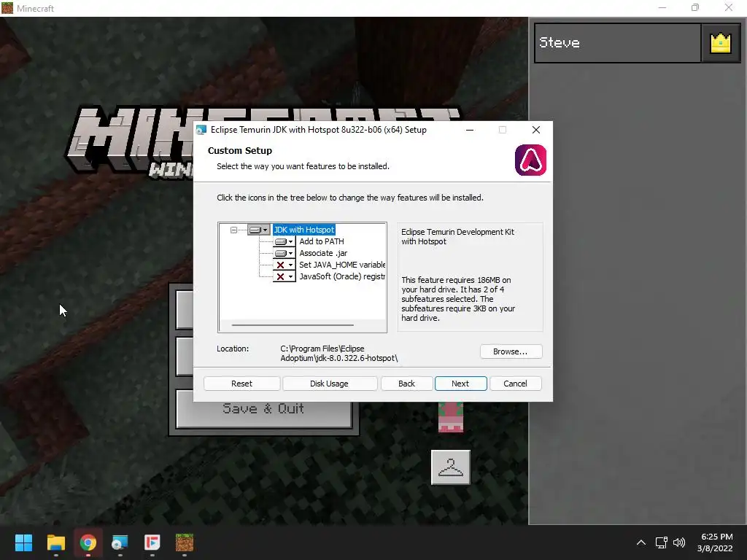
Task: Go Back in the setup wizard
Action: click(x=406, y=384)
